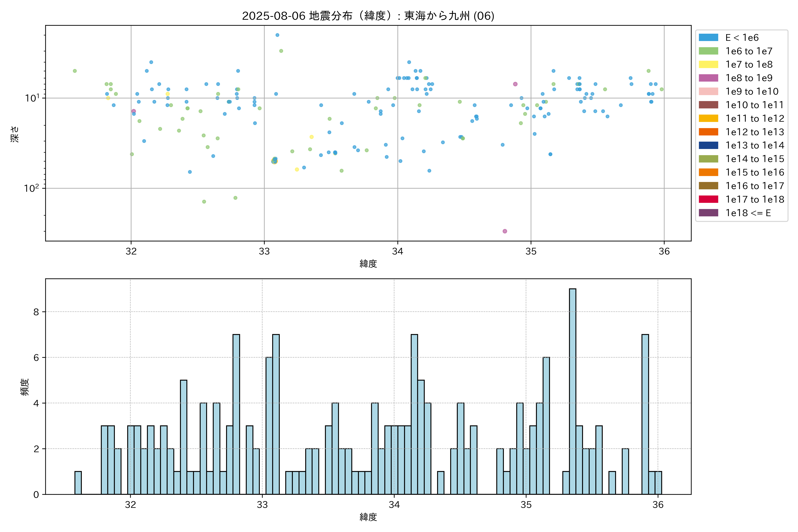Screen dimensions: 798x532
Task: Click the topmost blue scatter point near latitude 33
Action: [x=277, y=35]
